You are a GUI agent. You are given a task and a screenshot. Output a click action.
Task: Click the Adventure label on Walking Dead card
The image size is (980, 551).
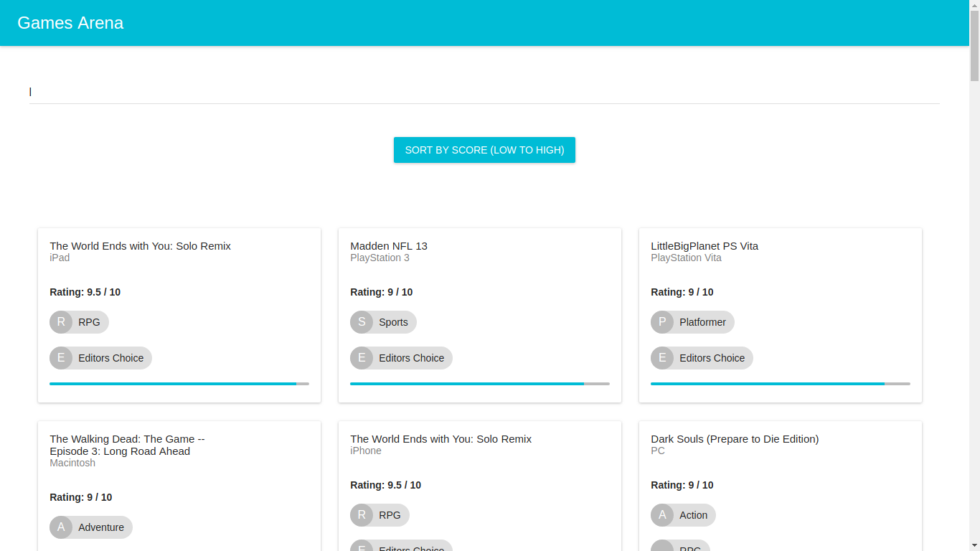point(101,527)
